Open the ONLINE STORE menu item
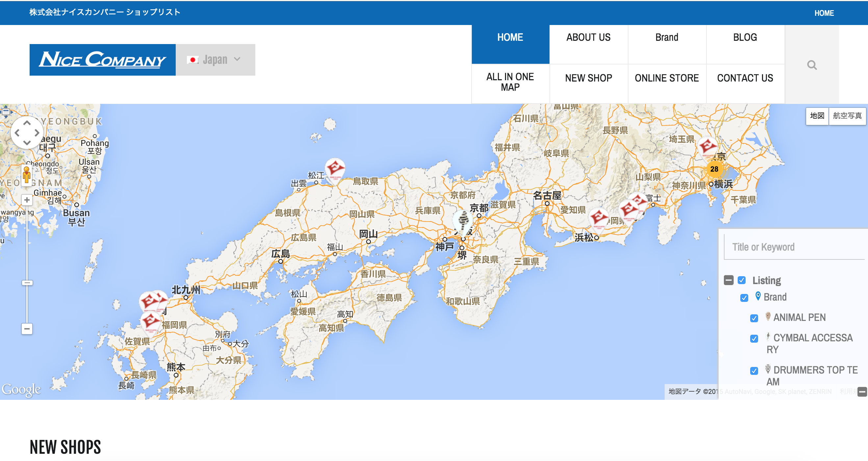 coord(667,84)
